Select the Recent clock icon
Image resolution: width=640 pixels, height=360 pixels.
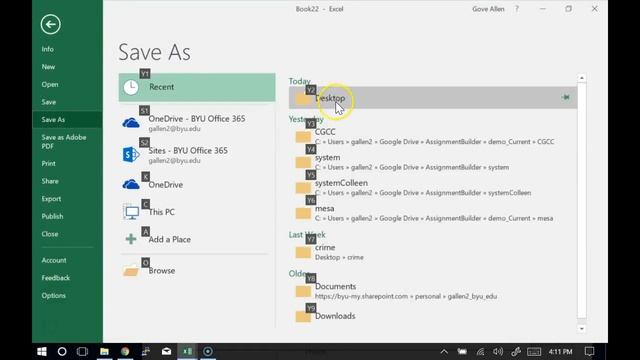pos(131,87)
